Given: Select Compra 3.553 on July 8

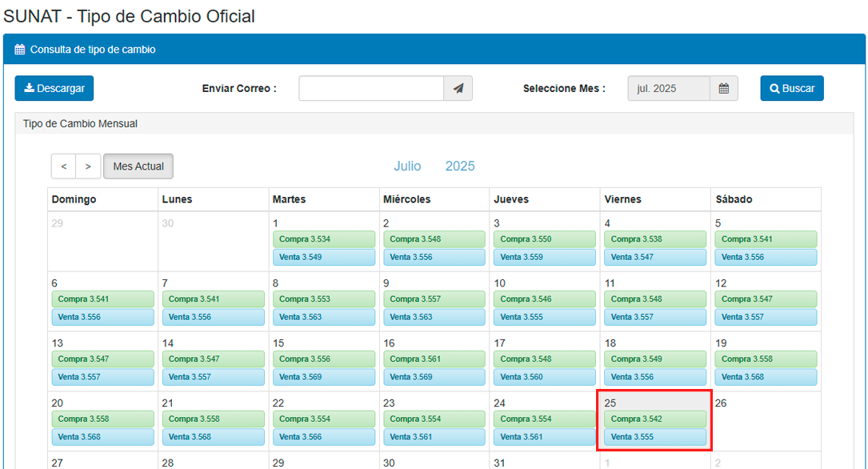Looking at the screenshot, I should (324, 299).
